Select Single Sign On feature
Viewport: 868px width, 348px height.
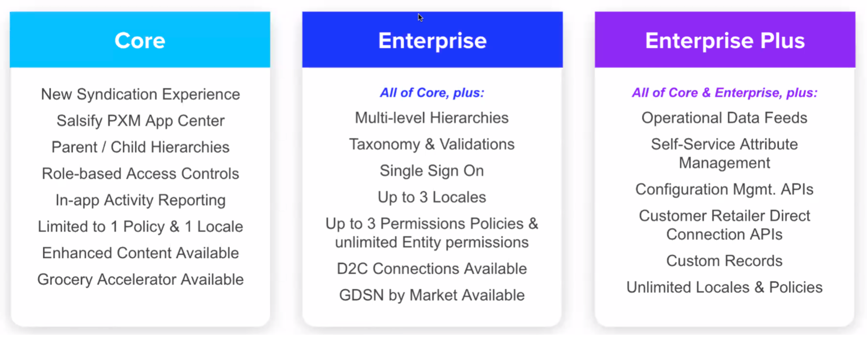[432, 171]
